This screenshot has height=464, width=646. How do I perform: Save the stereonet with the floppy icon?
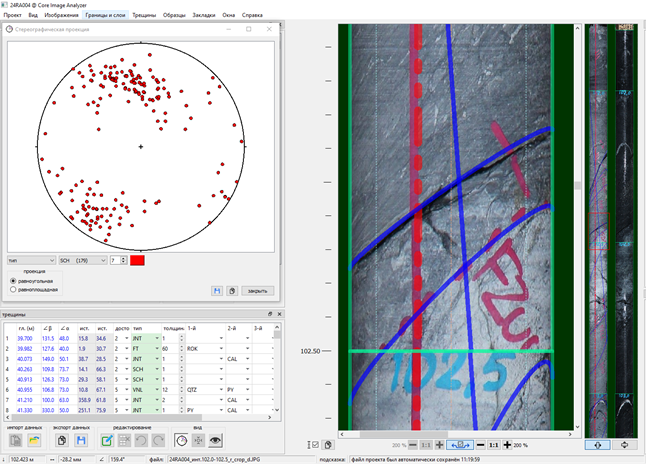[x=215, y=290]
